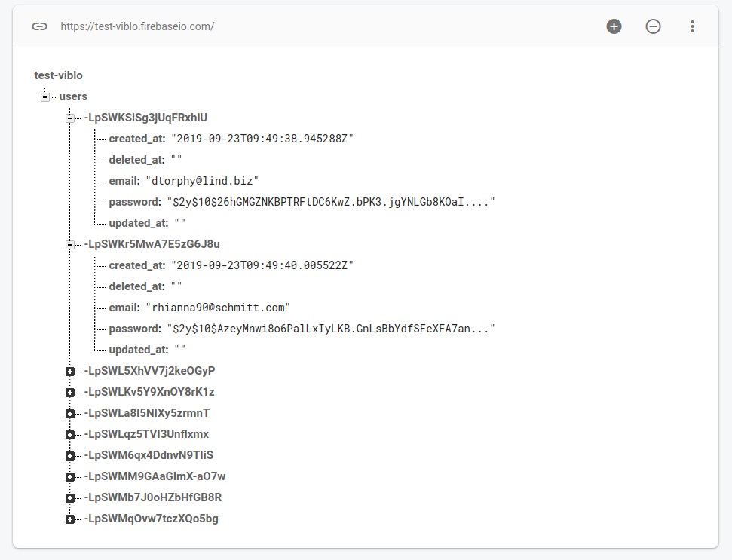Expand the -LpSWLa8I5NIXy5zrmnT node
Image resolution: width=732 pixels, height=560 pixels.
[70, 414]
